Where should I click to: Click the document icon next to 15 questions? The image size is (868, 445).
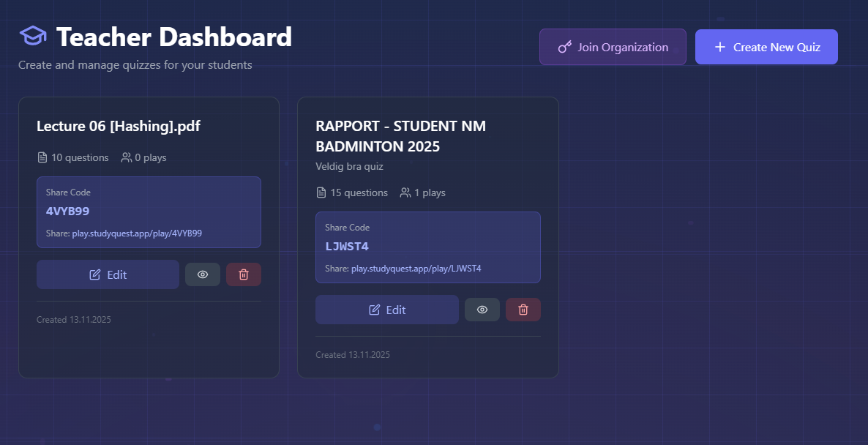tap(320, 192)
